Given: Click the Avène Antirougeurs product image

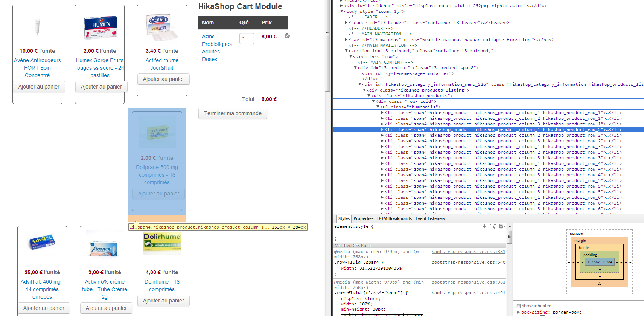Looking at the screenshot, I should pyautogui.click(x=37, y=27).
